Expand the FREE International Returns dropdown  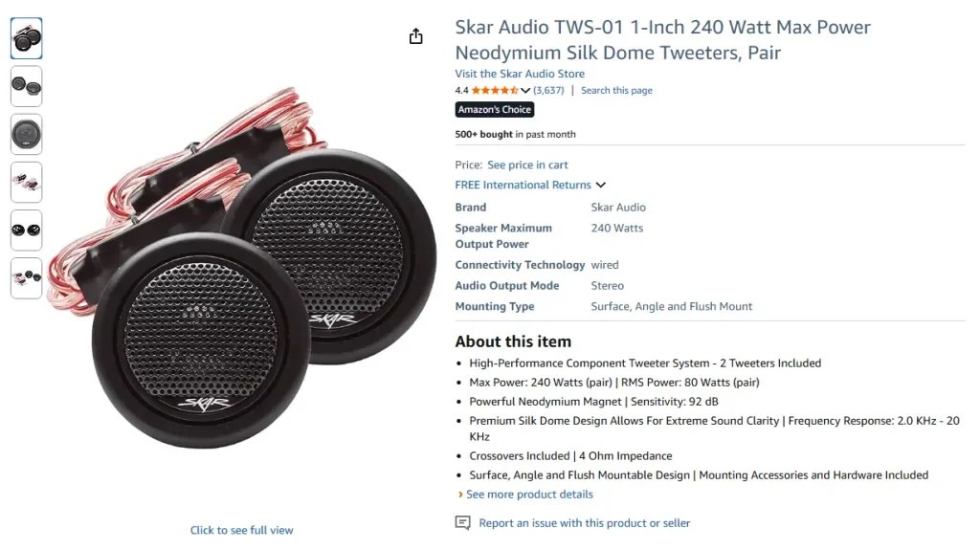(601, 185)
